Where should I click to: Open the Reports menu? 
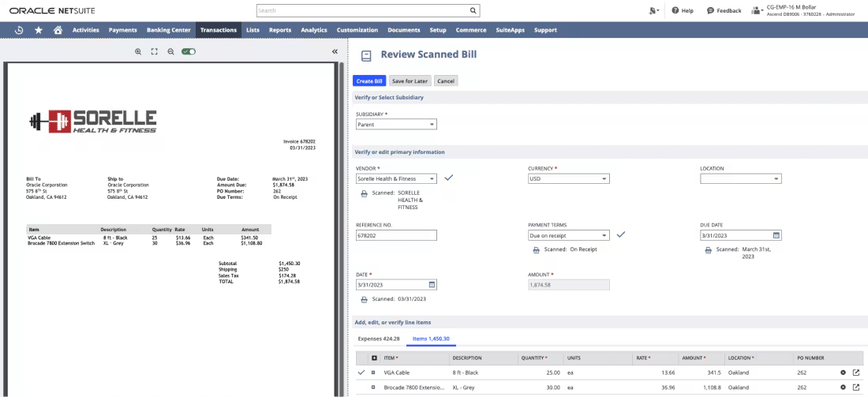(x=280, y=30)
